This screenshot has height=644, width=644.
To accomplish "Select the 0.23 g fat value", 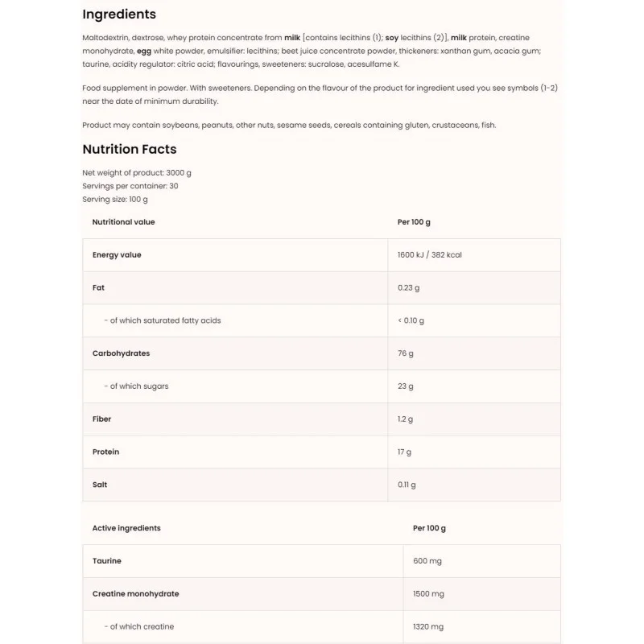I will tap(409, 287).
